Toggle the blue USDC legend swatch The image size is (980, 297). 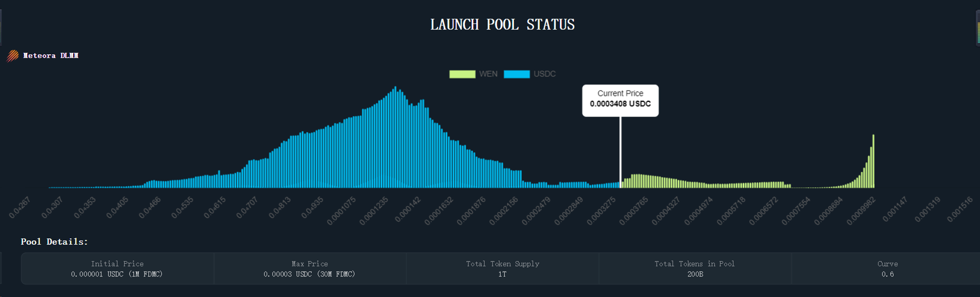[x=516, y=74]
